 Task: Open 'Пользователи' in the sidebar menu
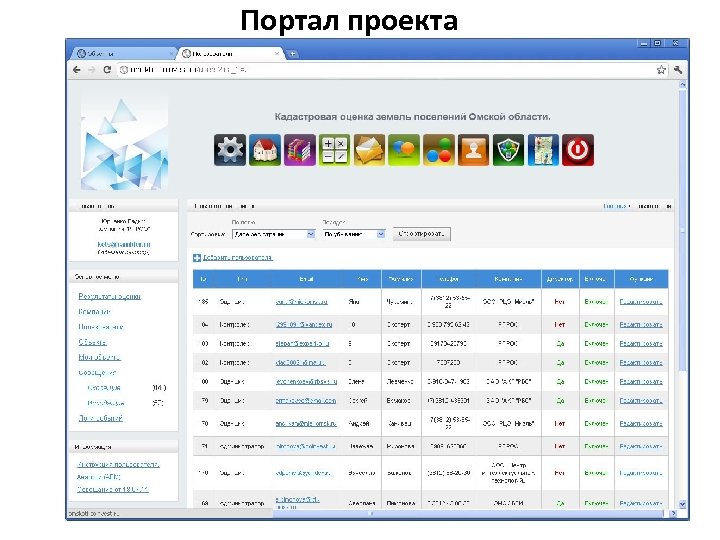coord(101,327)
